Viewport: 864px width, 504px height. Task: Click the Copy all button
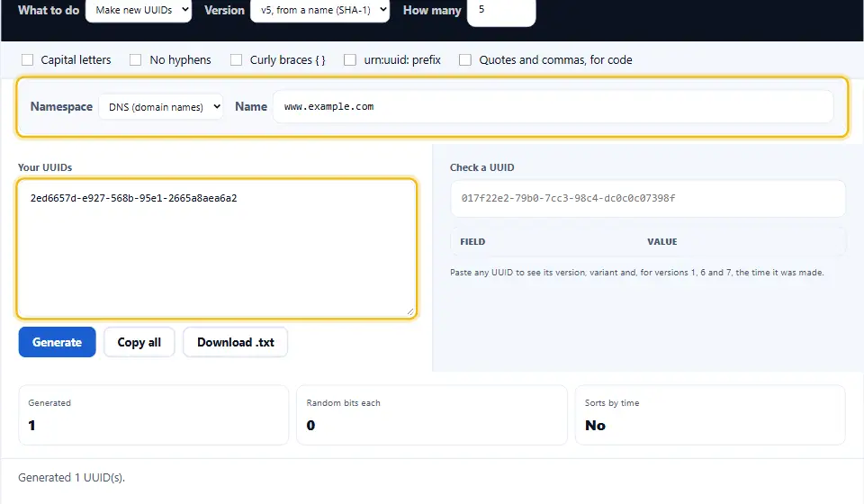point(139,342)
